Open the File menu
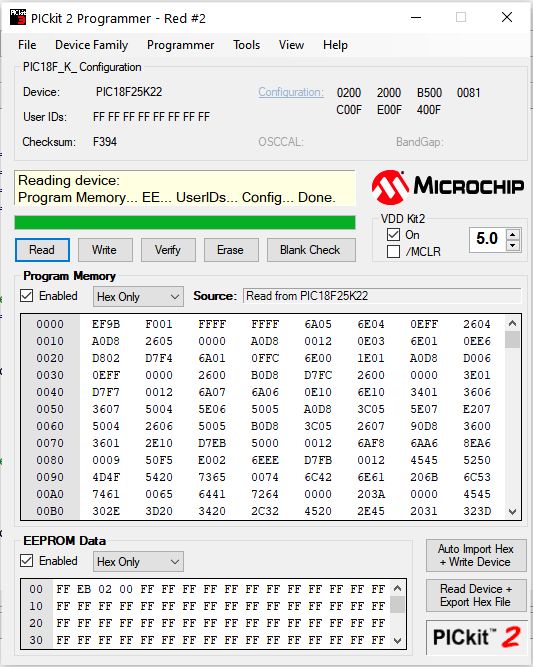533x667 pixels. (x=27, y=45)
